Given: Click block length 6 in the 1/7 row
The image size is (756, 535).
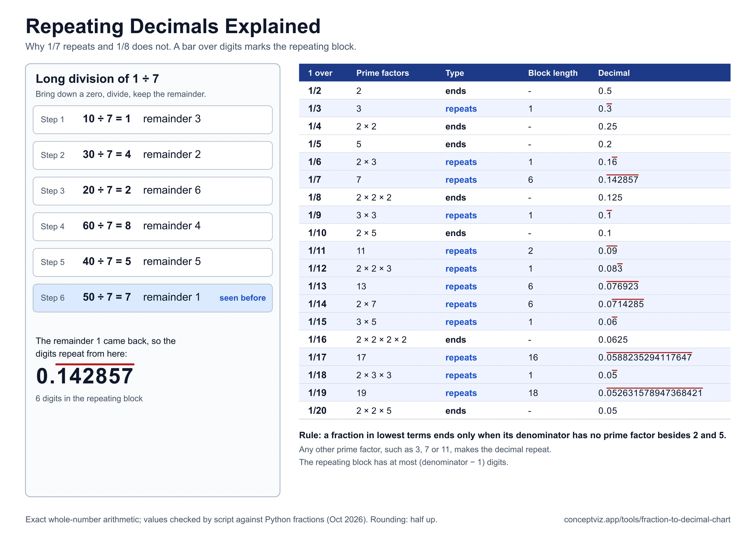Looking at the screenshot, I should coord(530,180).
